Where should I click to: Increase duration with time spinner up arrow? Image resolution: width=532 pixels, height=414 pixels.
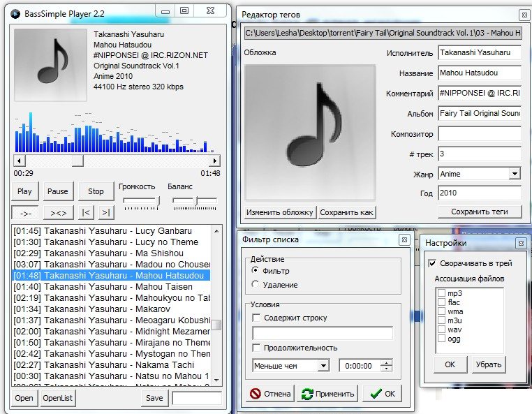tap(387, 362)
